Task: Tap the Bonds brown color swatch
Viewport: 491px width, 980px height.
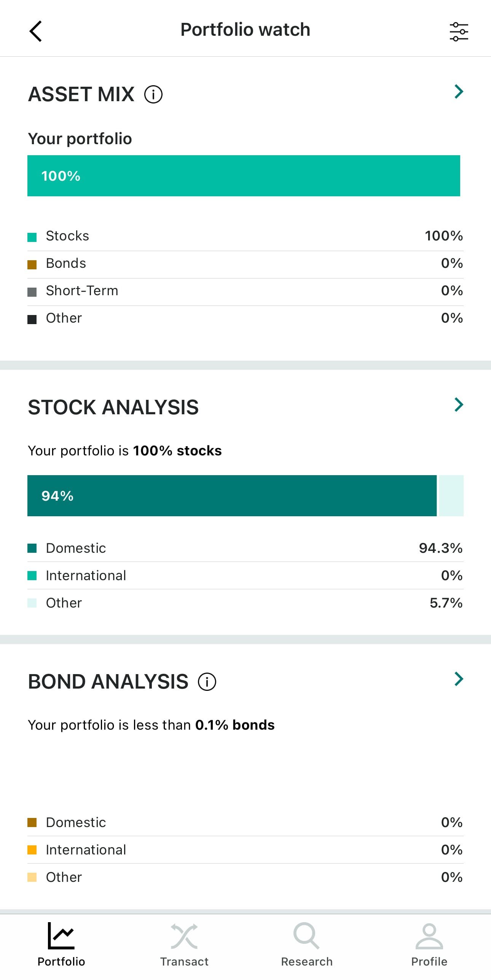Action: (x=32, y=265)
